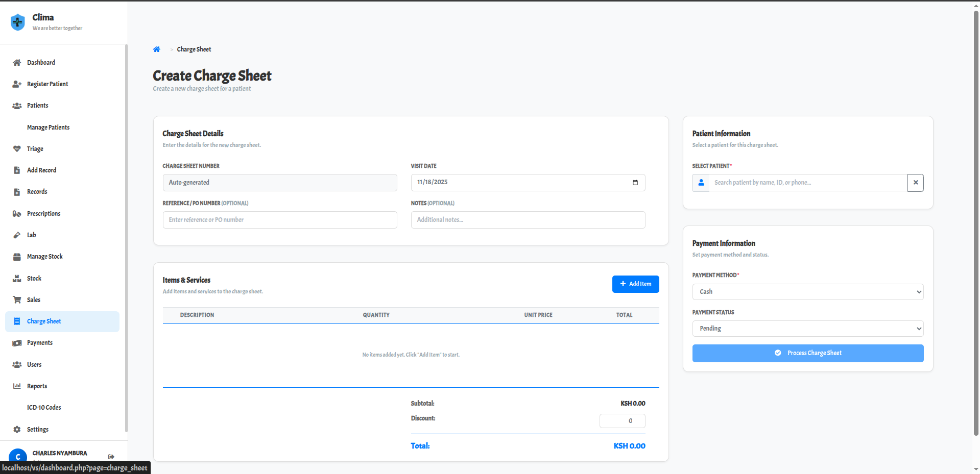Click the Payments icon in sidebar

click(x=17, y=342)
